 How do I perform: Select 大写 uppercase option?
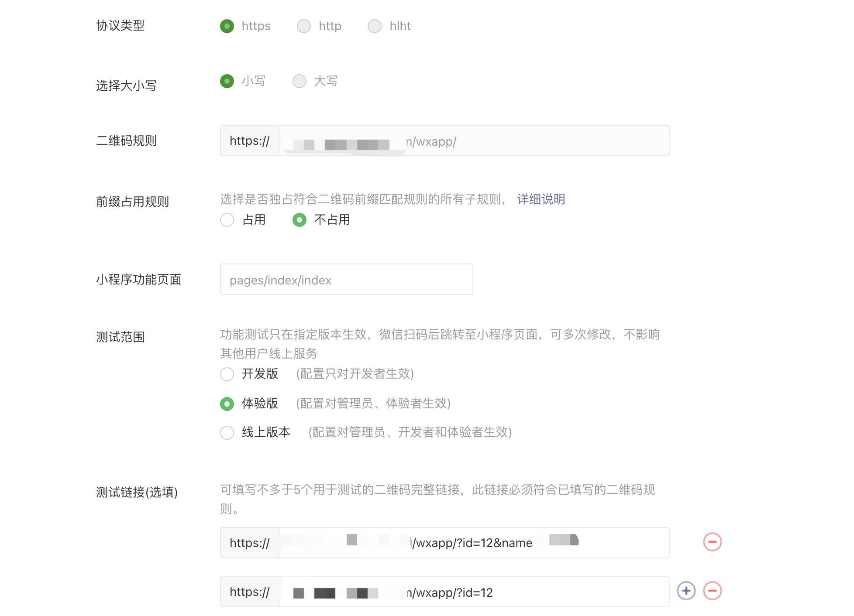point(300,81)
